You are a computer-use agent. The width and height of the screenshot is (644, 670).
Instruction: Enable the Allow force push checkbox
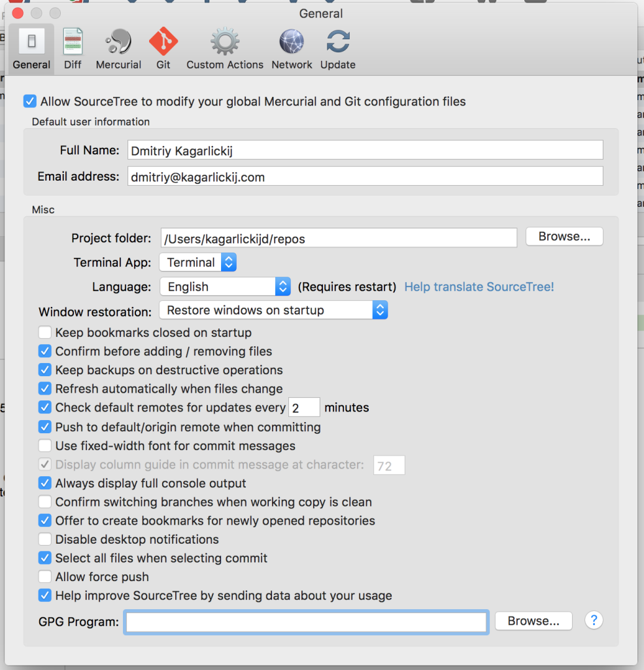click(x=45, y=576)
